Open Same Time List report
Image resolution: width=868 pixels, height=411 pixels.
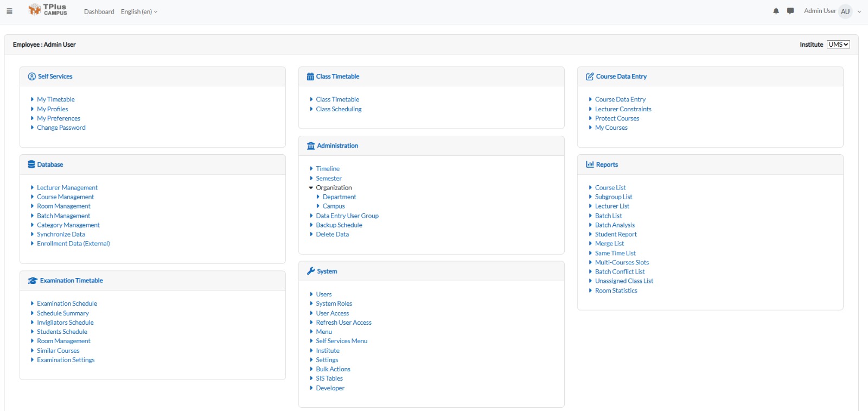point(615,253)
